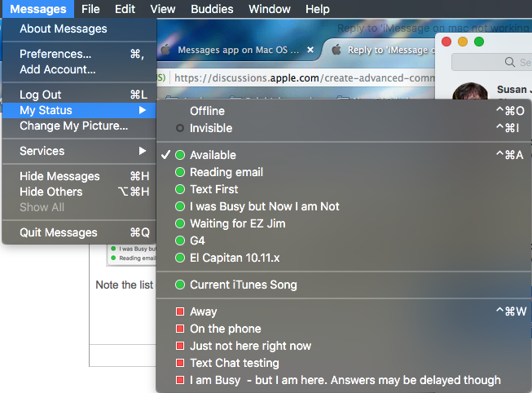Click red square icon for On the phone
Viewport: 532px width, 393px height.
pyautogui.click(x=180, y=329)
